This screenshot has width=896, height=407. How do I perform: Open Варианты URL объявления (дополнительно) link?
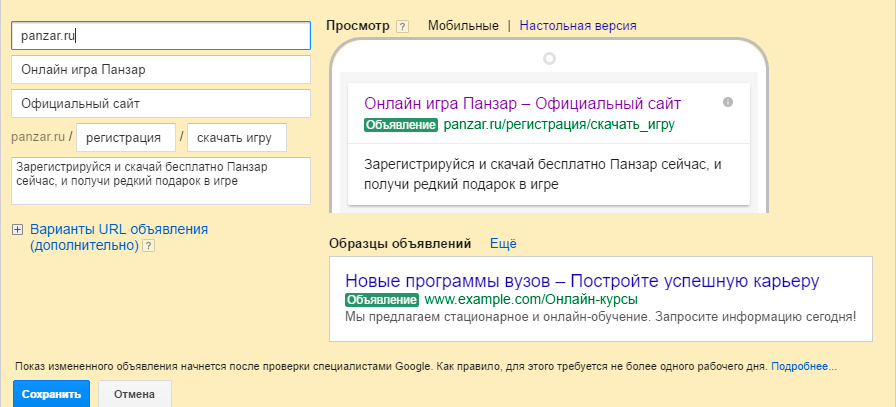tap(119, 238)
